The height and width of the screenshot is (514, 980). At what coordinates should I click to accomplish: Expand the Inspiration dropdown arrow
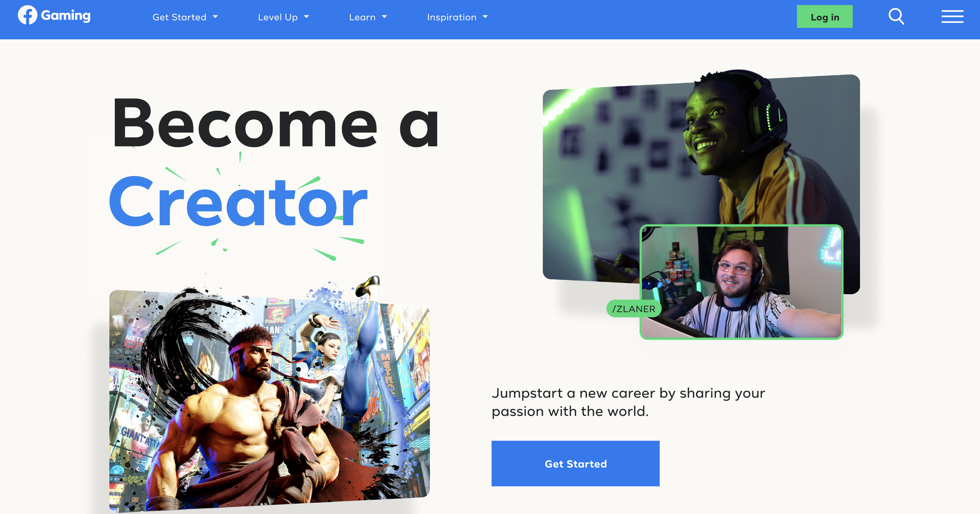click(x=485, y=17)
